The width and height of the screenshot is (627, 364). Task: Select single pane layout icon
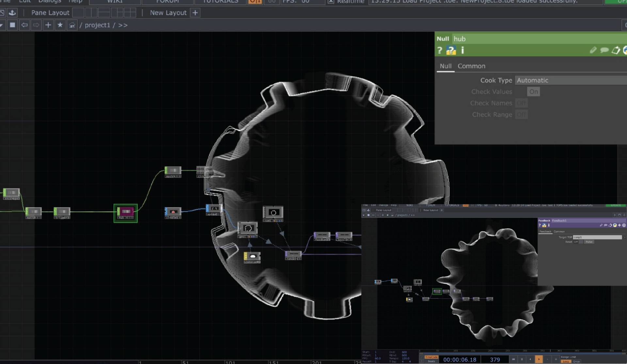tap(78, 13)
